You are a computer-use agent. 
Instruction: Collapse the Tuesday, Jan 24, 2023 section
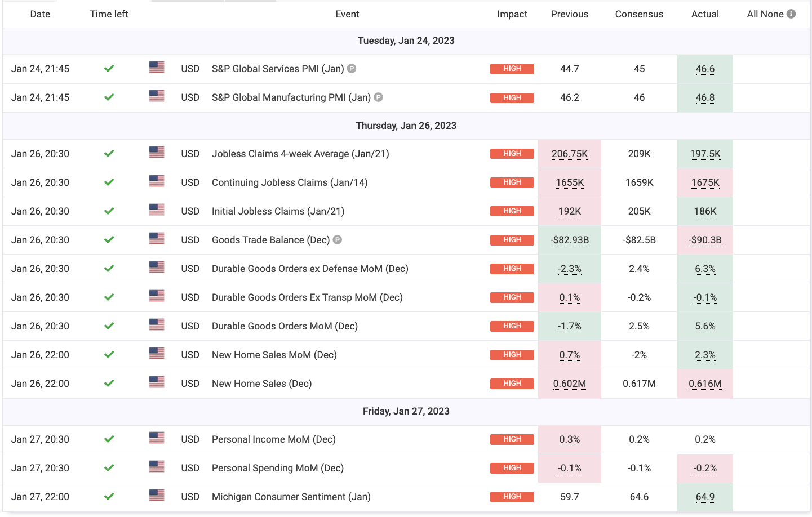pos(406,41)
